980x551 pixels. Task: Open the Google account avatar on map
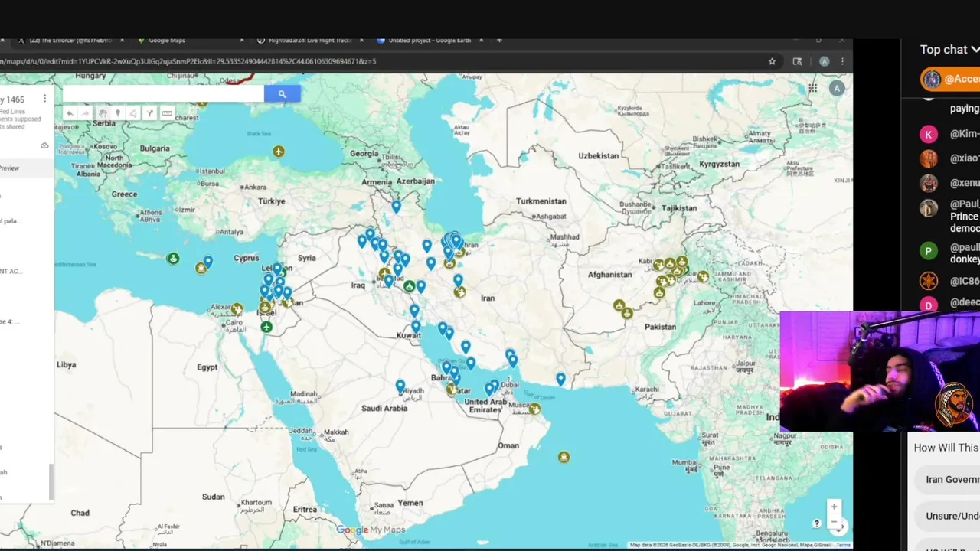click(x=837, y=88)
